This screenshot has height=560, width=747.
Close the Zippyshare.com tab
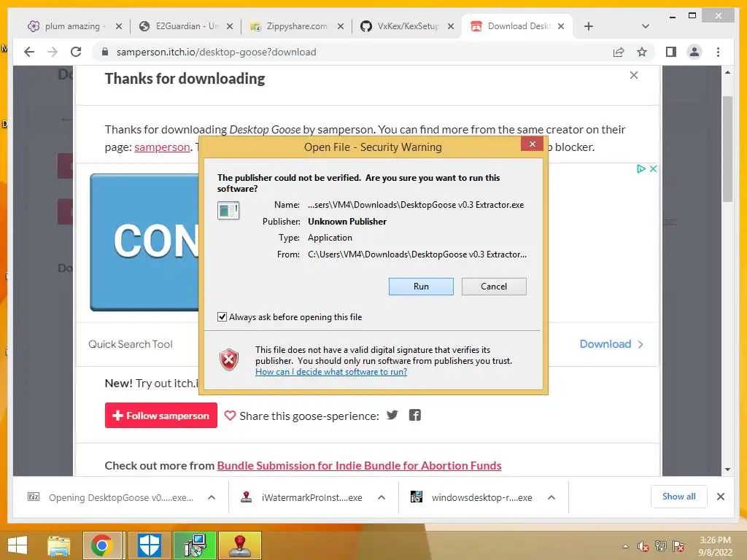coord(341,26)
